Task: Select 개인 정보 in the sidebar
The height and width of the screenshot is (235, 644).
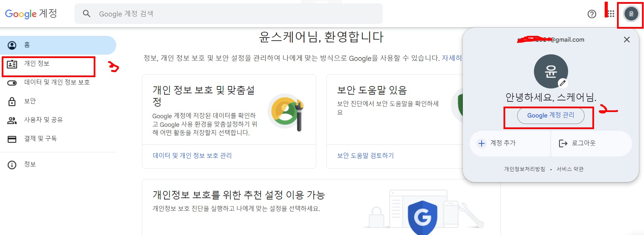Action: coord(58,64)
